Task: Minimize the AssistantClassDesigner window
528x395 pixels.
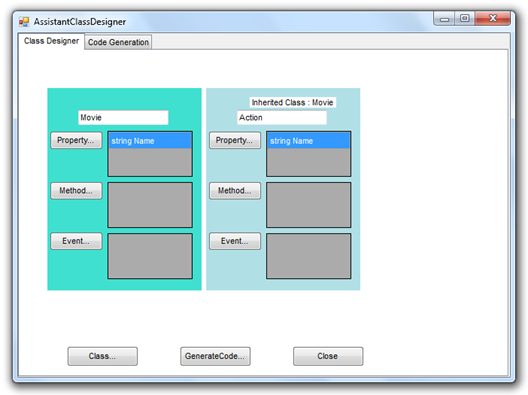Action: [x=444, y=19]
